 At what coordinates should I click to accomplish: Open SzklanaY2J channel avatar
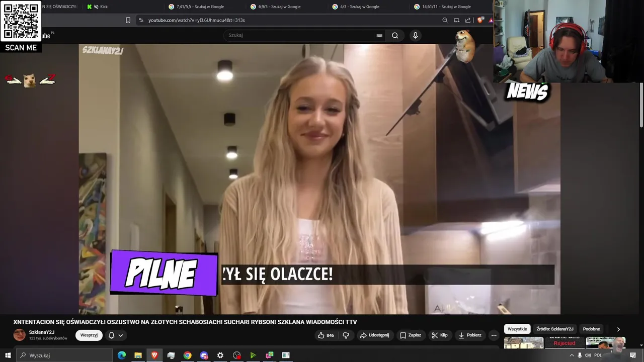pyautogui.click(x=19, y=335)
